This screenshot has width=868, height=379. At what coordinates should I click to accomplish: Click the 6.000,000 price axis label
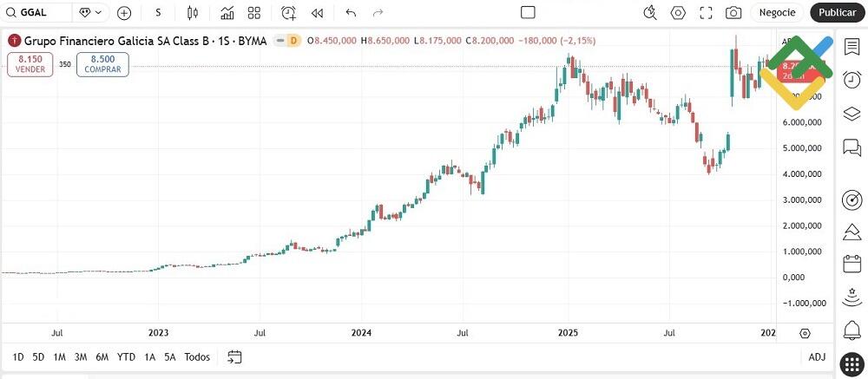[803, 122]
